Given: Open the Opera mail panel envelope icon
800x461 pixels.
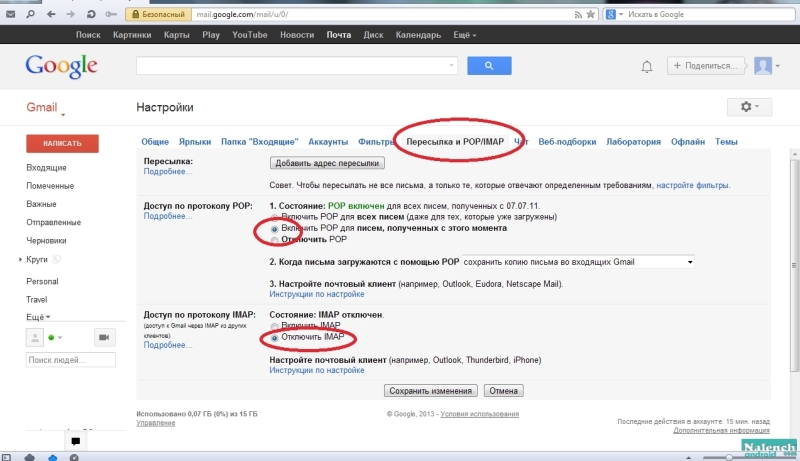Looking at the screenshot, I should click(10, 14).
